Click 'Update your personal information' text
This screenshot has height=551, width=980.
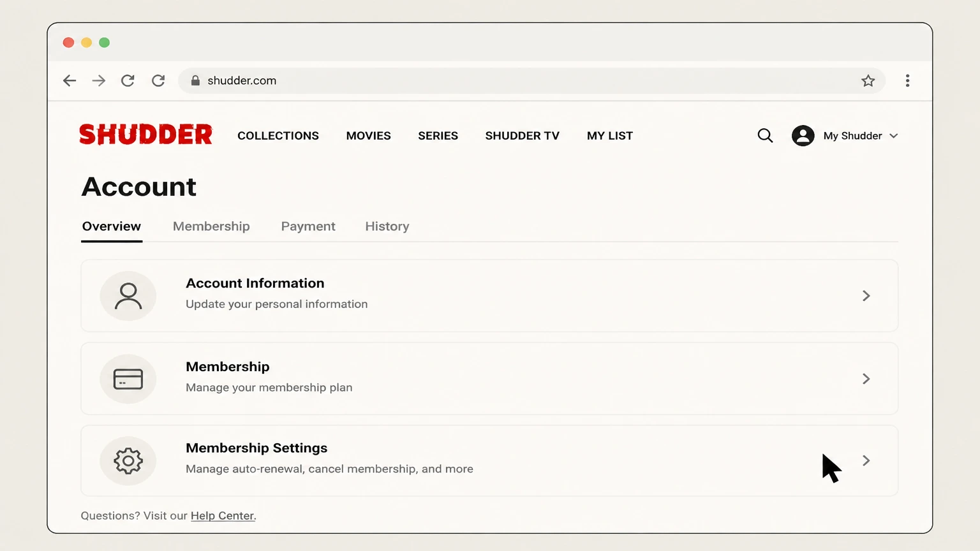(x=277, y=304)
